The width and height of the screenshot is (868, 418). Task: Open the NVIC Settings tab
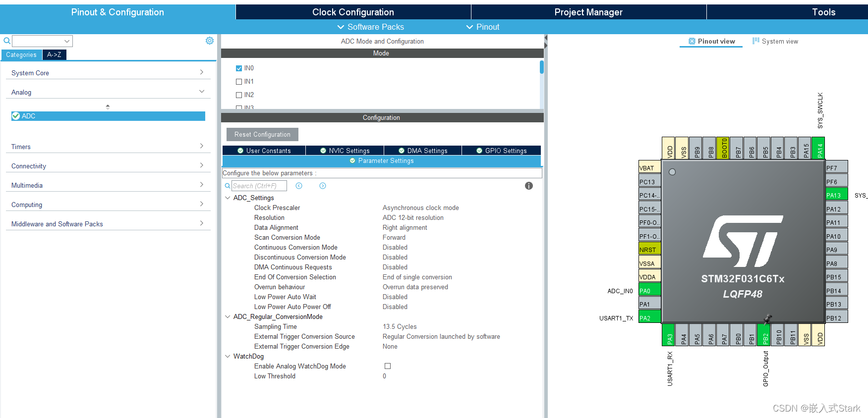pyautogui.click(x=345, y=151)
